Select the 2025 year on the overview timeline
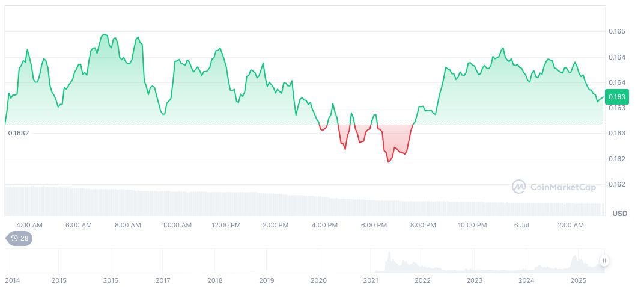The image size is (644, 287). pos(578,280)
